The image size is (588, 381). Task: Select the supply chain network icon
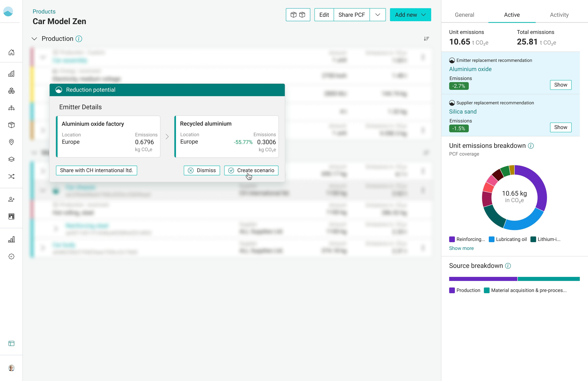(11, 108)
